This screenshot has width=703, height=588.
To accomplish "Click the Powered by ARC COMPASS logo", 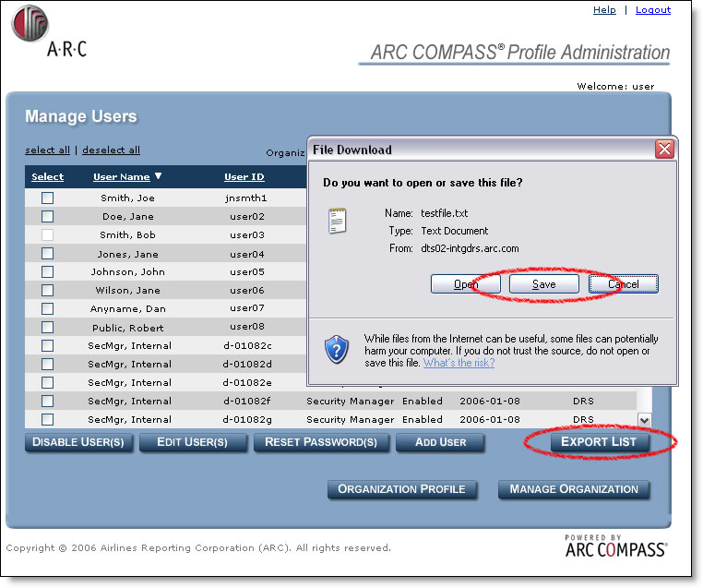I will pyautogui.click(x=616, y=546).
